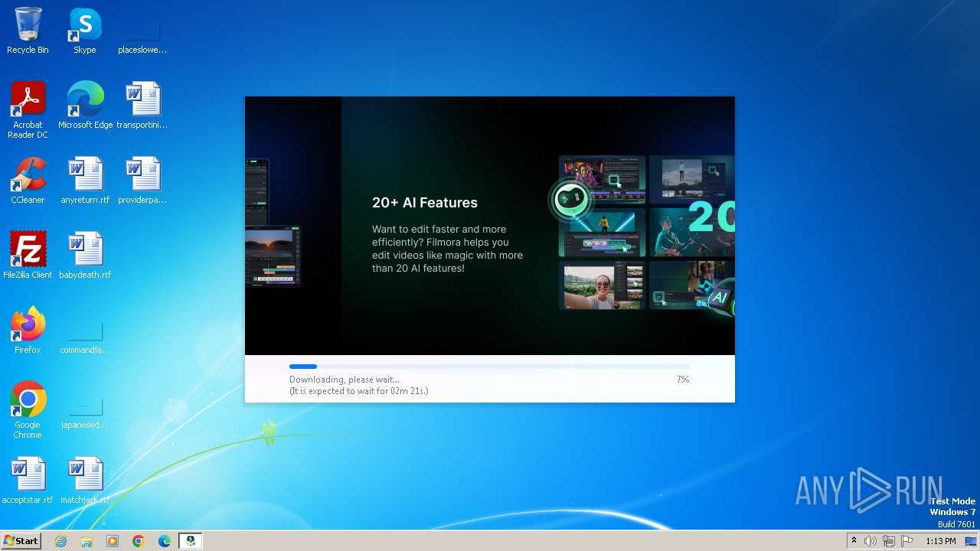Open the acceptstar.rtf document
Screen dimensions: 980x551
point(28,481)
